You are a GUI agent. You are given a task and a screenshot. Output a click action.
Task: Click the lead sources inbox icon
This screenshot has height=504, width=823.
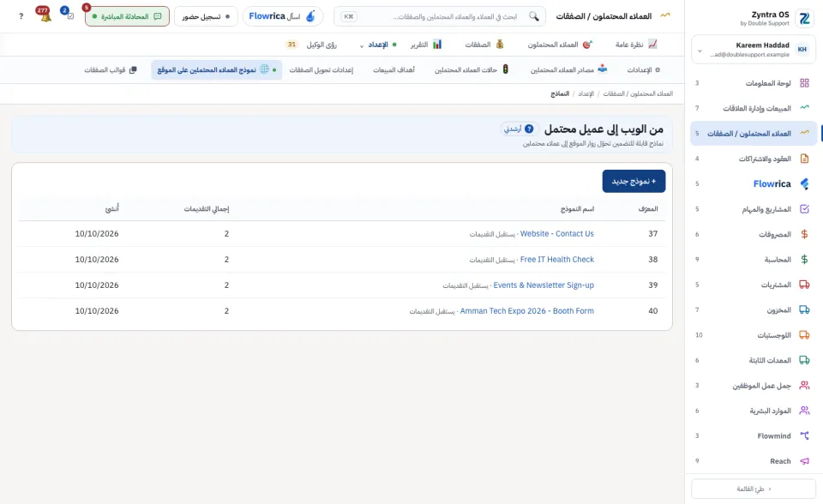tap(603, 69)
